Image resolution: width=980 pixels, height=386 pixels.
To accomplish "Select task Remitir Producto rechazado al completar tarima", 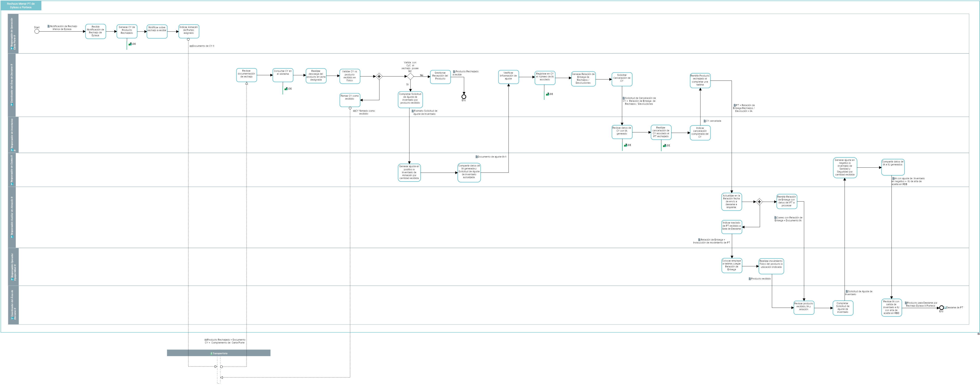I will click(x=700, y=81).
